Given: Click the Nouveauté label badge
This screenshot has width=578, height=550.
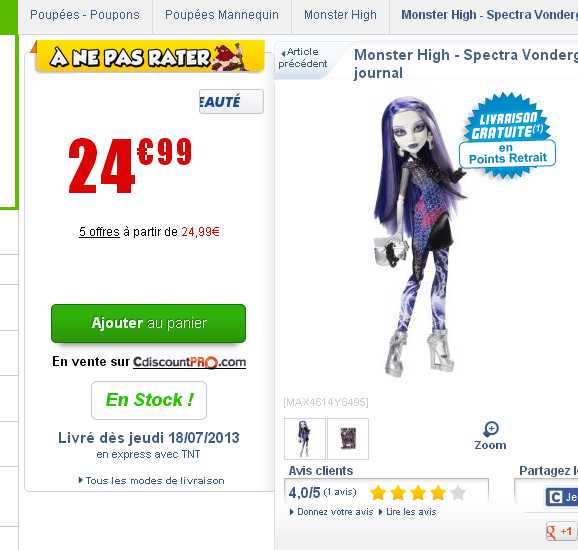Looking at the screenshot, I should [x=231, y=101].
